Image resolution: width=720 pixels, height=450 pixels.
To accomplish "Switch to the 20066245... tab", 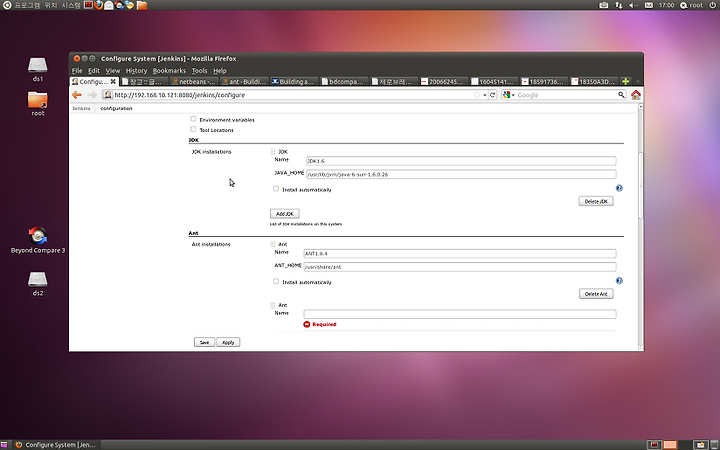I will pyautogui.click(x=444, y=81).
